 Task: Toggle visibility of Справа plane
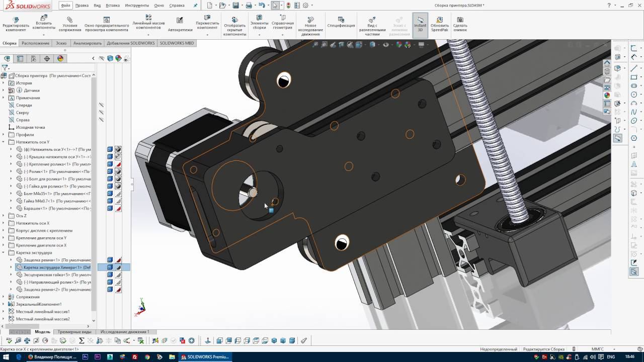[x=101, y=120]
